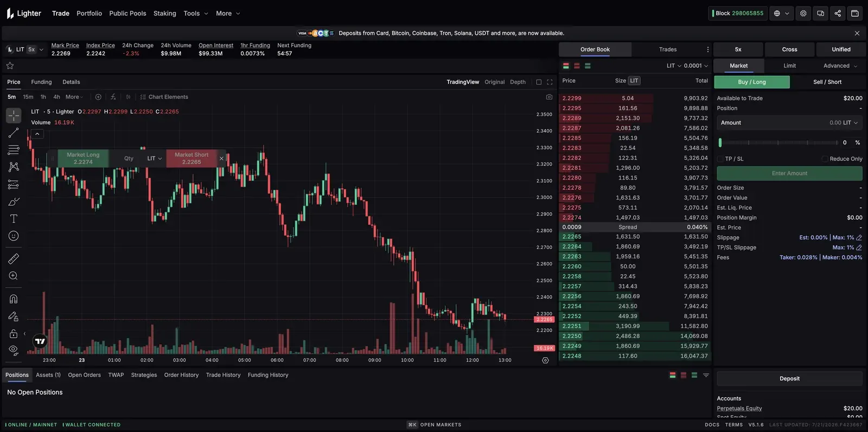Go to the Staking page
Screen dimensions: 868x432
164,14
